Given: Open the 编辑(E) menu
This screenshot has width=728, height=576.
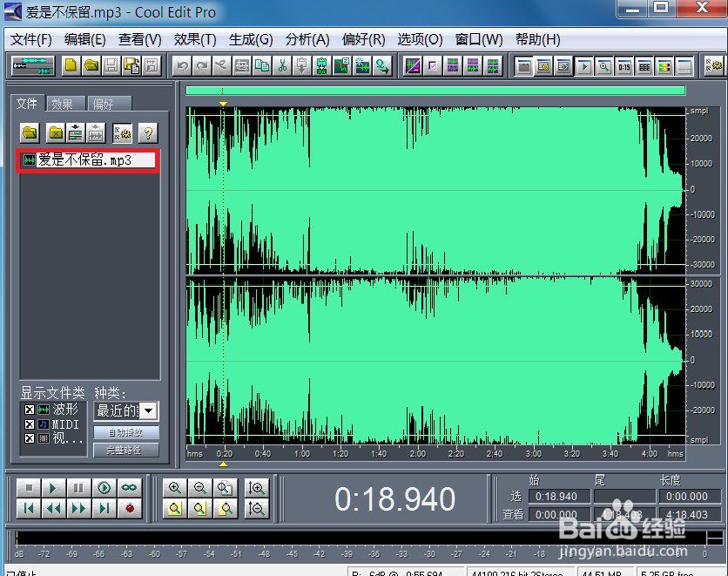Looking at the screenshot, I should tap(85, 39).
